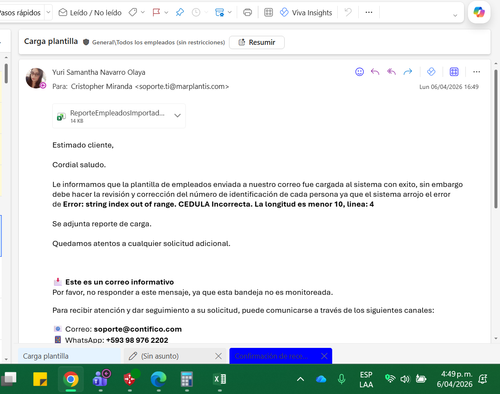Open the Sticky Notes taskbar icon

[40, 379]
